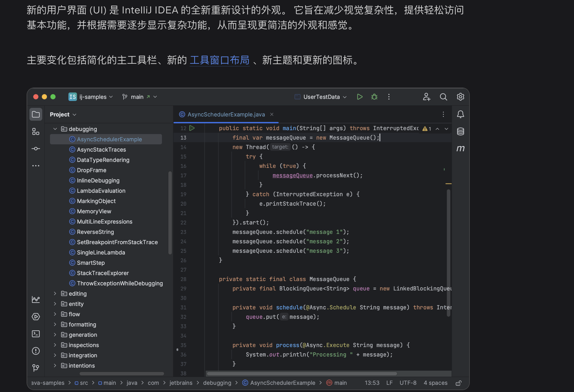574x392 pixels.
Task: Click src in the breadcrumb bar
Action: pyautogui.click(x=81, y=383)
